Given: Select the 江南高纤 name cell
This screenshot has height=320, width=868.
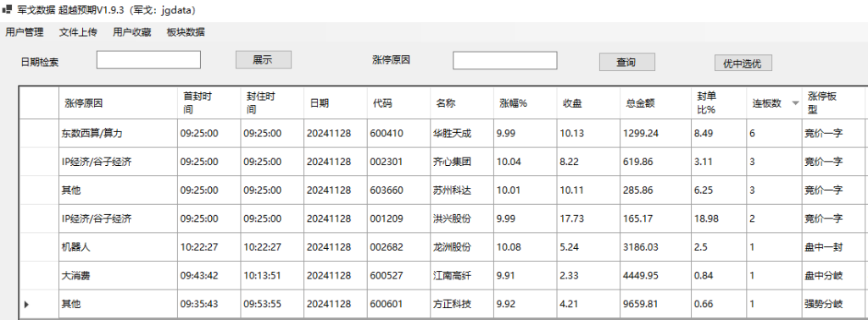Looking at the screenshot, I should coord(462,276).
